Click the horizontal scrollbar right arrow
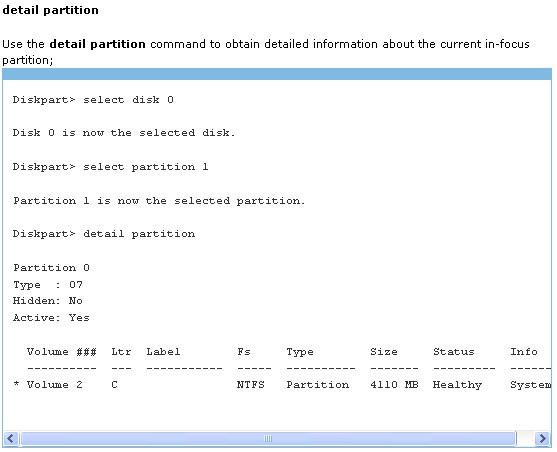The image size is (557, 452). pos(542,438)
